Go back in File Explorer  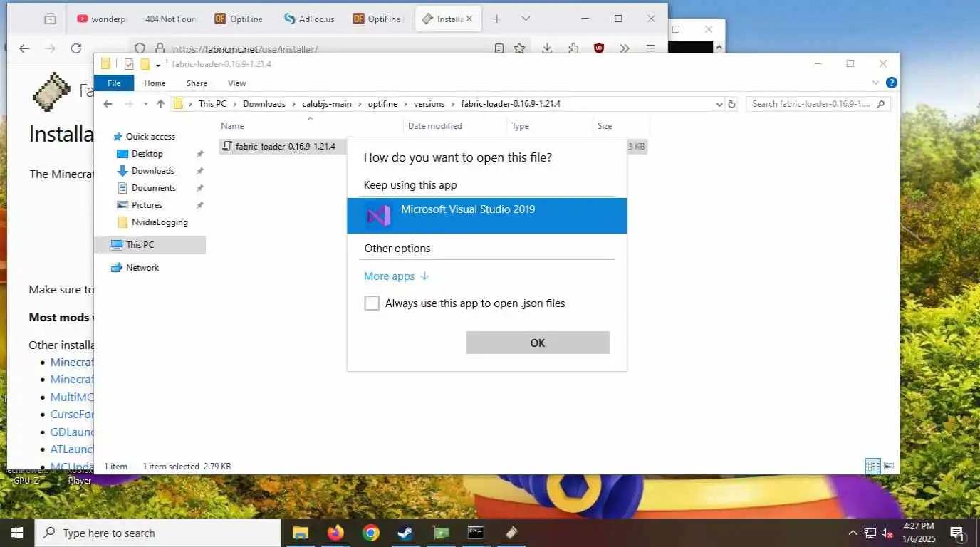(108, 104)
